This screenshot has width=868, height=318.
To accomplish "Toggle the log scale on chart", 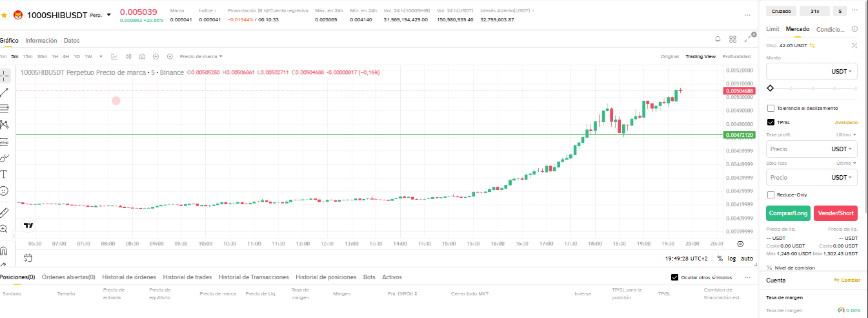I will (x=732, y=258).
